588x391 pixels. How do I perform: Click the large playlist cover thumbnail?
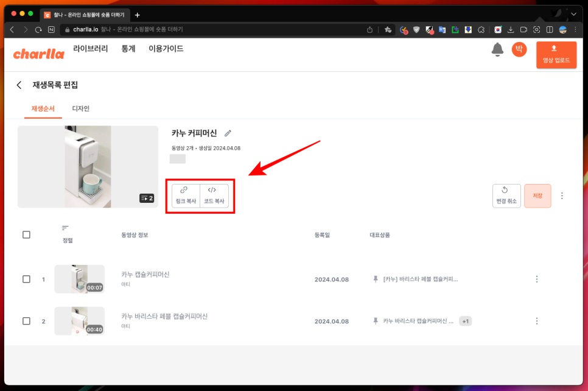point(88,167)
